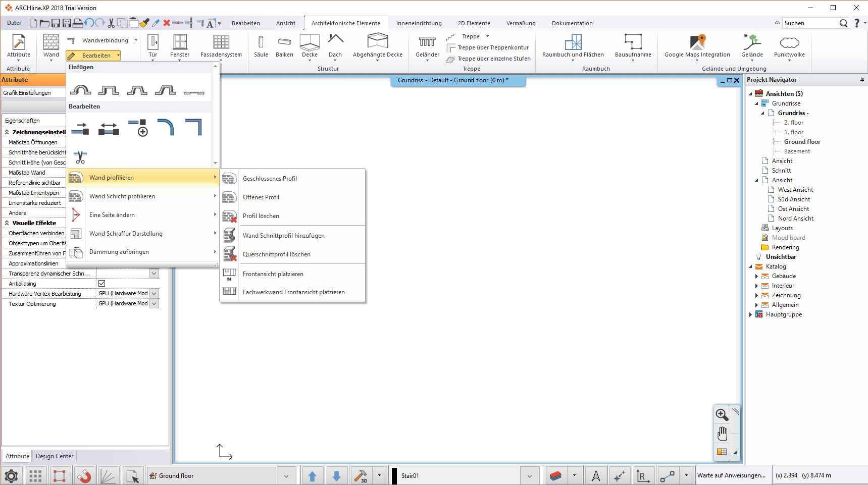Viewport: 868px width, 485px height.
Task: Select West Ansicht in navigator
Action: pos(795,190)
